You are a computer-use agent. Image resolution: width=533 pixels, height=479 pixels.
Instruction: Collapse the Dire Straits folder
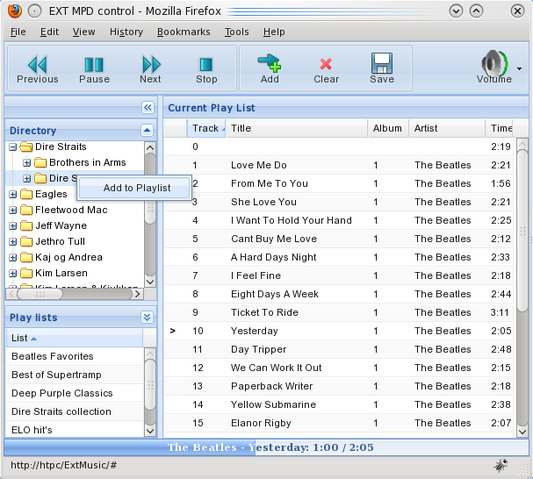13,147
